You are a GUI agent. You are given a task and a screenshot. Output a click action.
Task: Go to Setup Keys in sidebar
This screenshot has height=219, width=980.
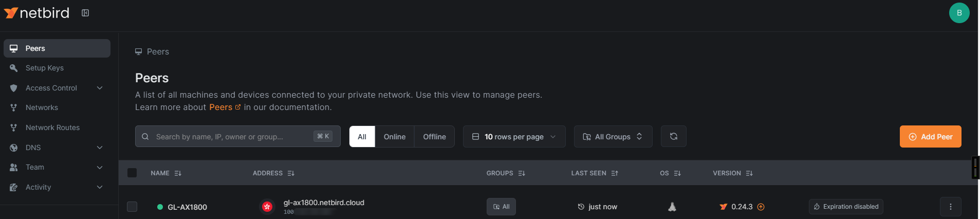45,68
